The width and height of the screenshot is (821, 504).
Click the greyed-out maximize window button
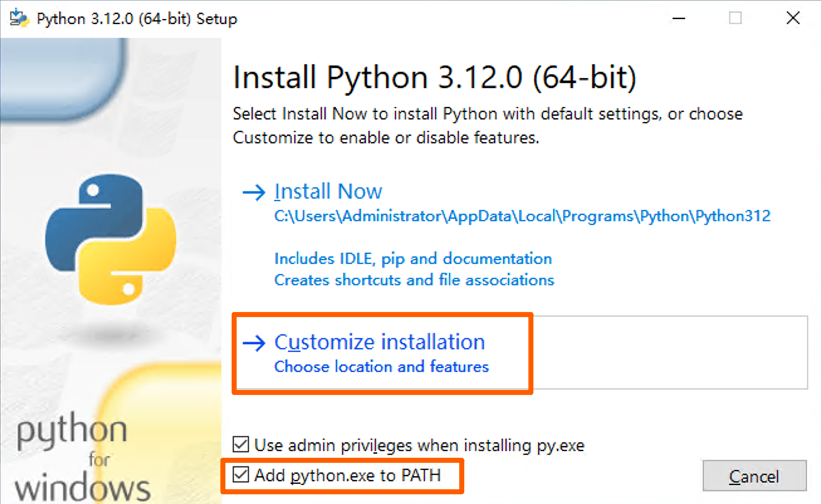735,18
